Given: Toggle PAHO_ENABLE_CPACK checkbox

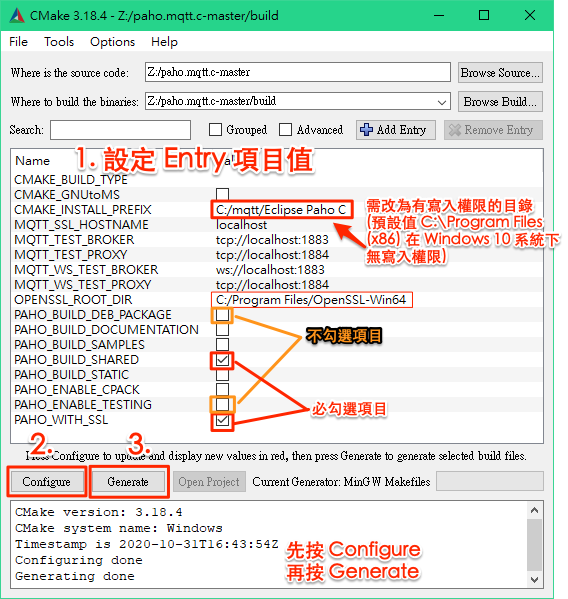Looking at the screenshot, I should (222, 390).
